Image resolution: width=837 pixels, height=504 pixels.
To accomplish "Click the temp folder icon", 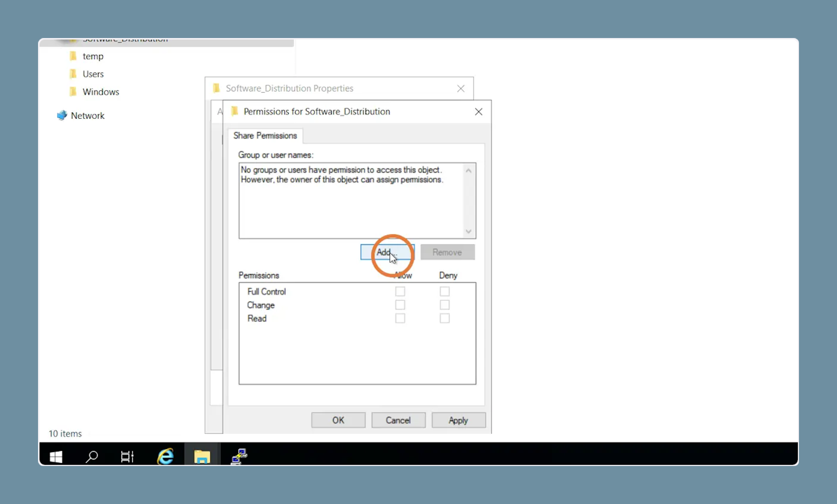I will pos(73,56).
